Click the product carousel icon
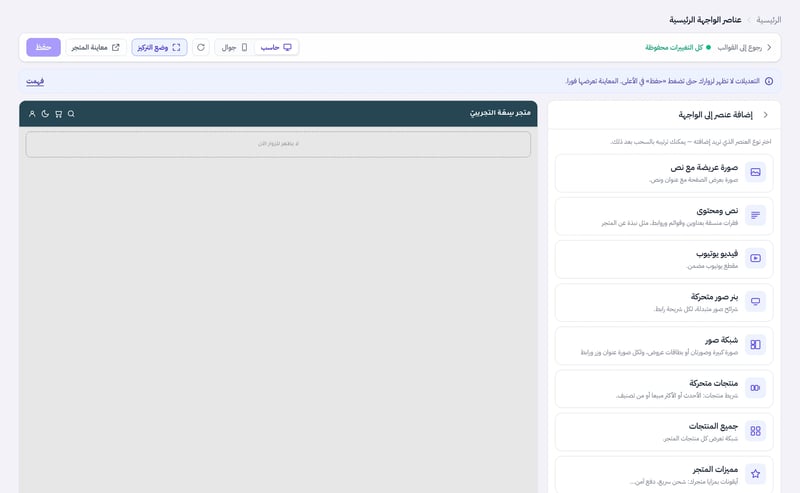 coord(756,388)
